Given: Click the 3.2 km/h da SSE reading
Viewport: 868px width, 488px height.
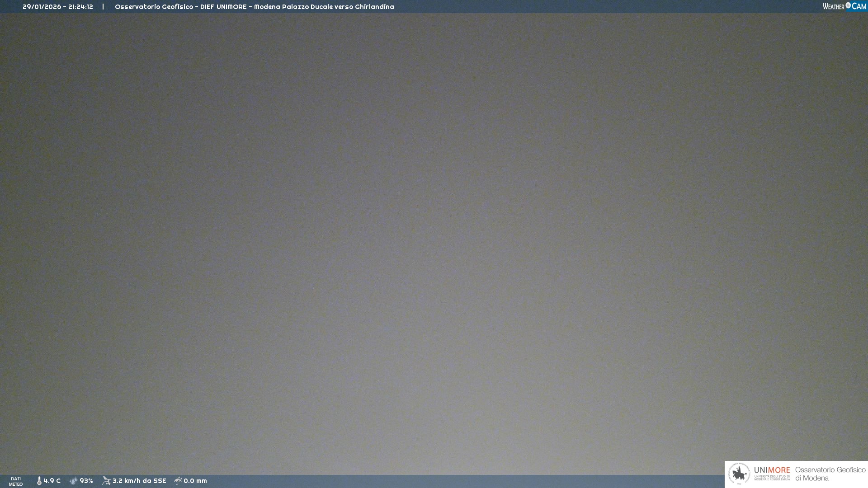Looking at the screenshot, I should click(x=139, y=481).
